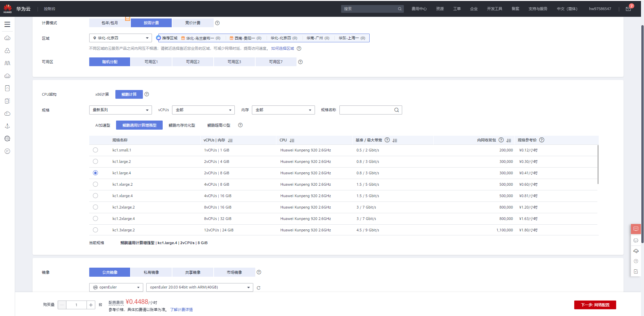Open the vCPUs filter dropdown
The width and height of the screenshot is (644, 316).
pyautogui.click(x=203, y=110)
